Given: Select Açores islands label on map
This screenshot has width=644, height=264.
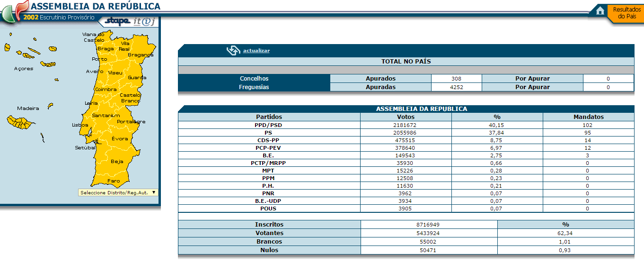Looking at the screenshot, I should tap(24, 69).
